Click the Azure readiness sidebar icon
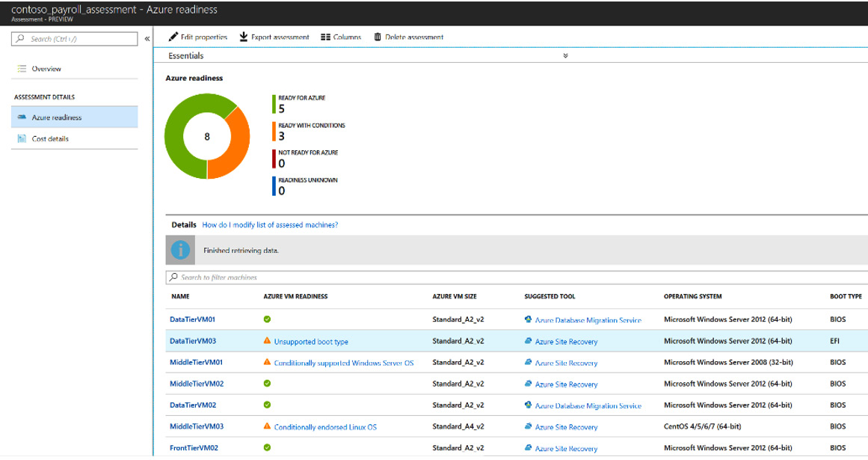The height and width of the screenshot is (460, 868). pyautogui.click(x=22, y=117)
